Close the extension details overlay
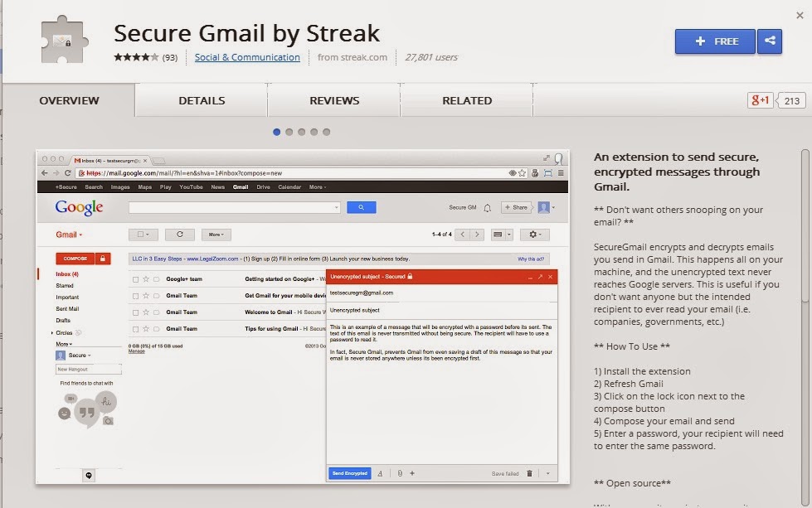 tap(800, 16)
